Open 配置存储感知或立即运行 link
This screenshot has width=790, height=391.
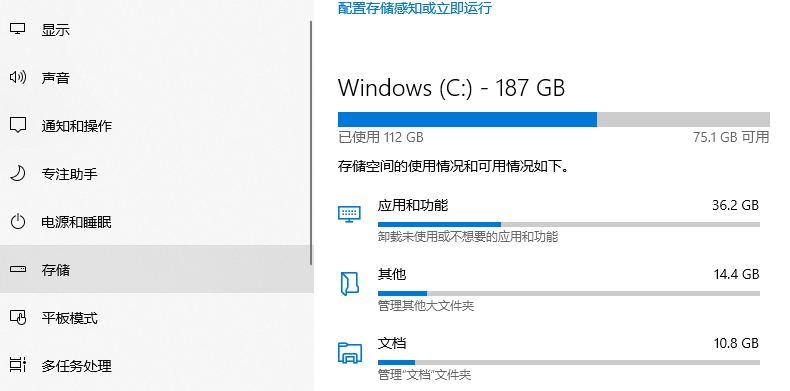point(414,8)
